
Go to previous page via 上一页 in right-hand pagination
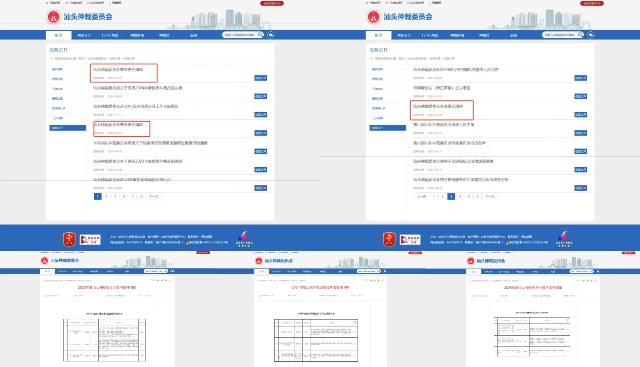(x=422, y=196)
